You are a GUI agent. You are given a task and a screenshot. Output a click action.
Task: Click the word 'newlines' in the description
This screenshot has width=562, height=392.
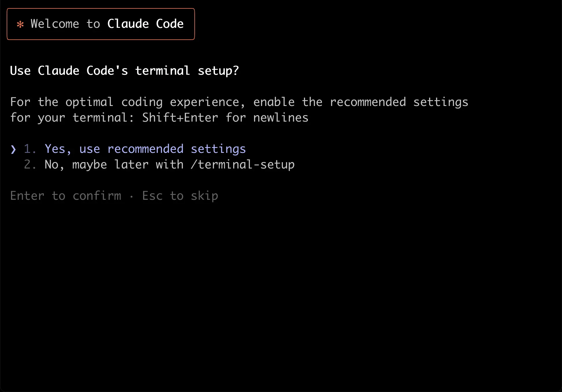coord(281,118)
